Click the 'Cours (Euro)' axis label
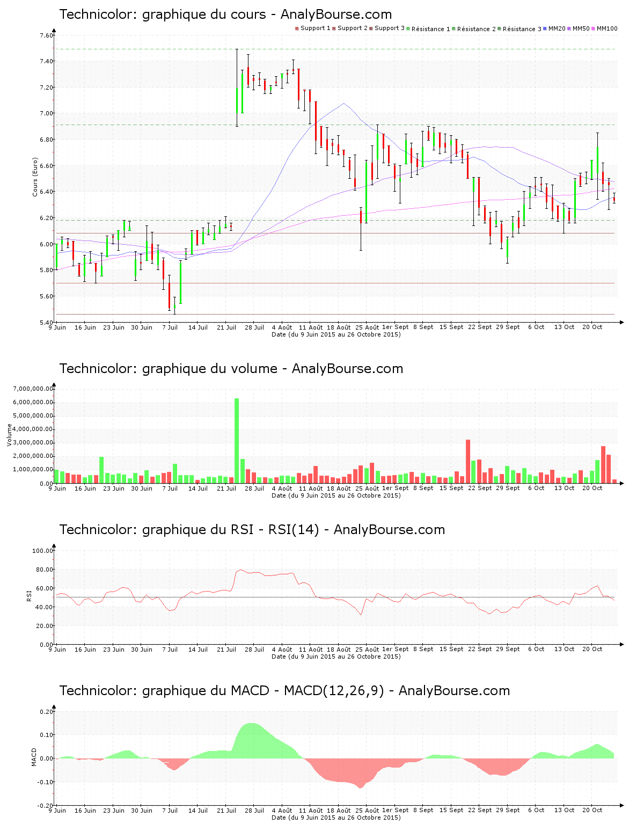Screen dimensions: 644x832 coord(35,177)
